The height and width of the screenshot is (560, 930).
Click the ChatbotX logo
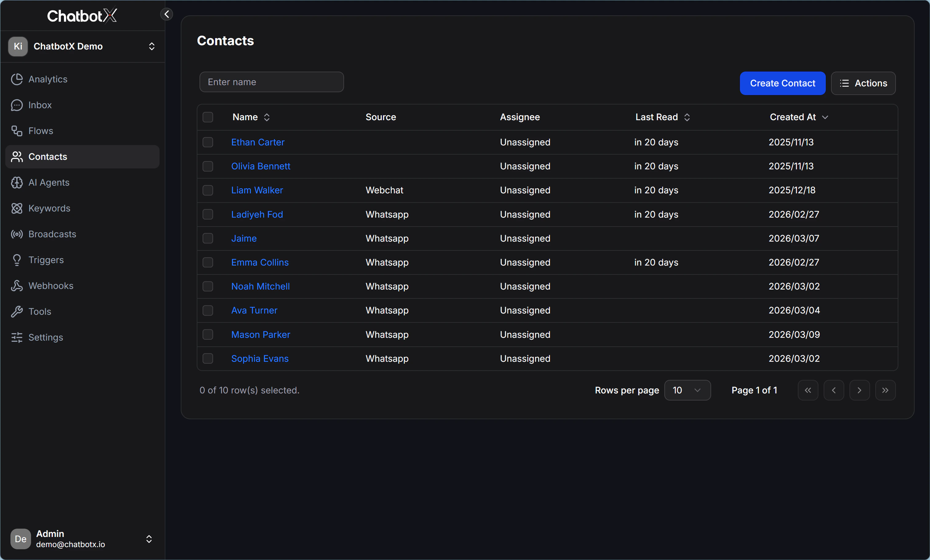82,16
